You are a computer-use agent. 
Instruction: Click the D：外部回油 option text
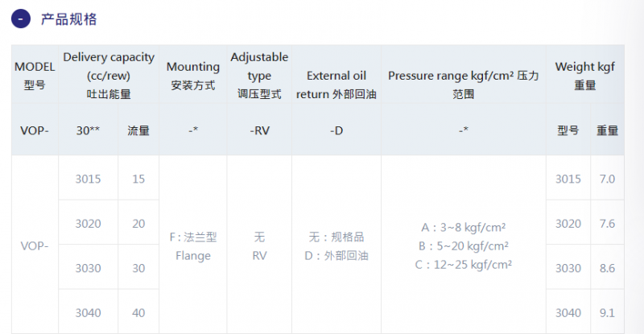click(336, 256)
